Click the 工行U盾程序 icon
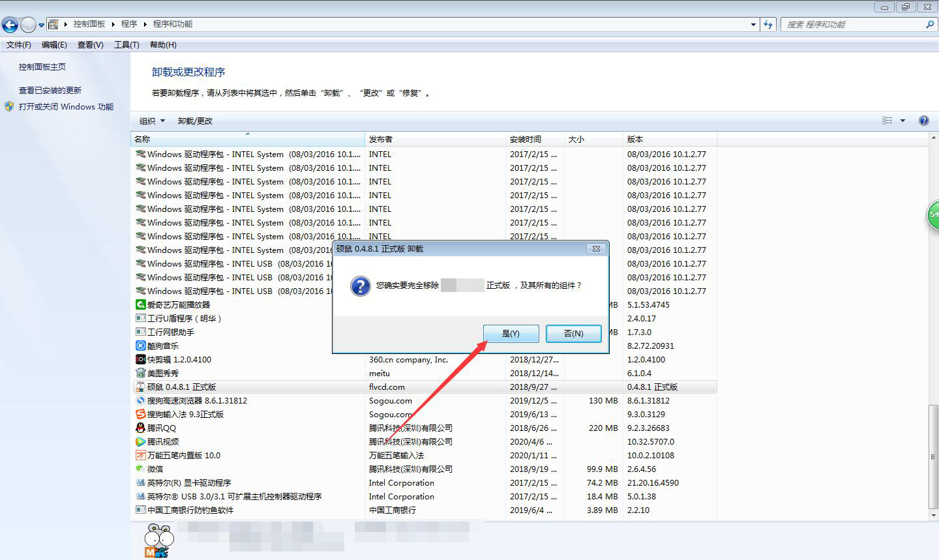Viewport: 939px width, 560px height. (140, 319)
